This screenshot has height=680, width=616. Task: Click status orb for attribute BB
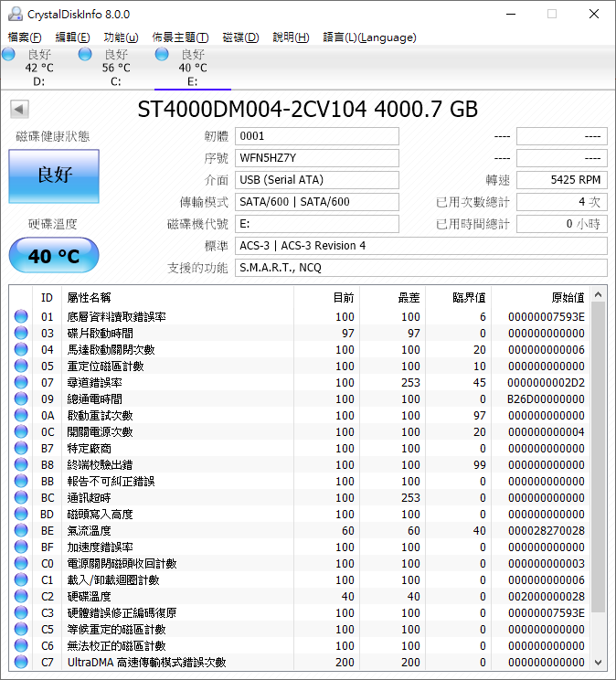tap(21, 482)
